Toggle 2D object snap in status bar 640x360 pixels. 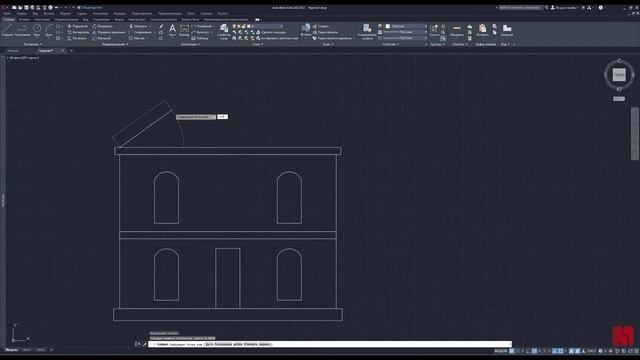(x=561, y=351)
